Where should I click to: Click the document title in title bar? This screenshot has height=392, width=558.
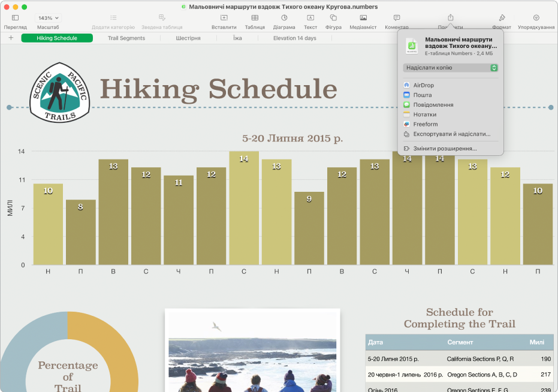tap(283, 7)
